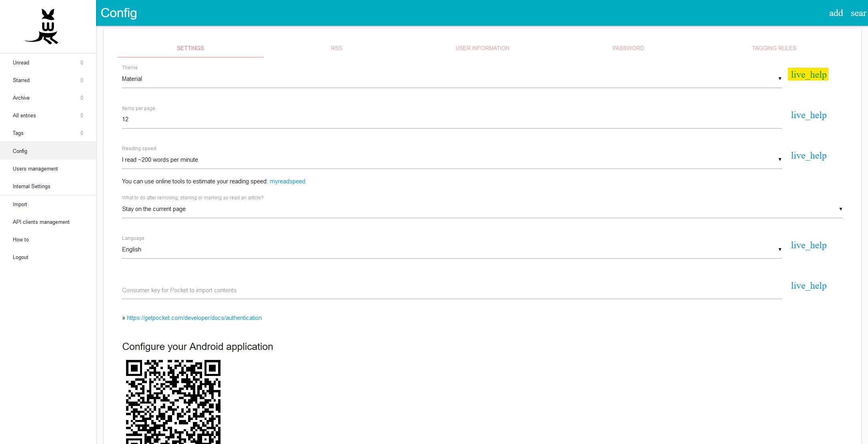Open Internal Settings from the sidebar
868x444 pixels.
click(31, 186)
